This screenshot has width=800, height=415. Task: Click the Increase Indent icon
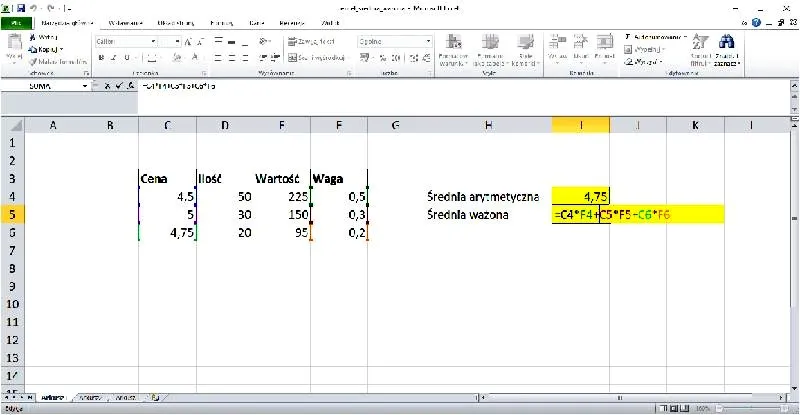pyautogui.click(x=276, y=58)
